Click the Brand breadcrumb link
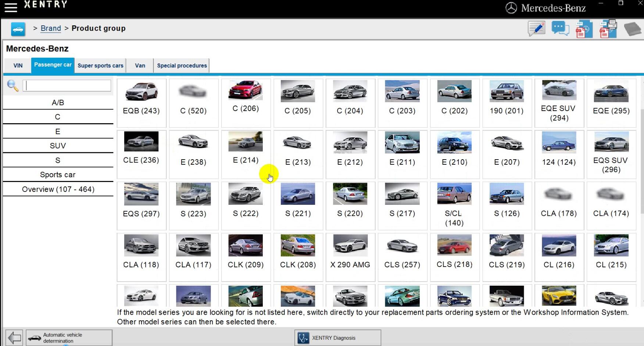Screen dimensions: 644x346 pyautogui.click(x=51, y=28)
